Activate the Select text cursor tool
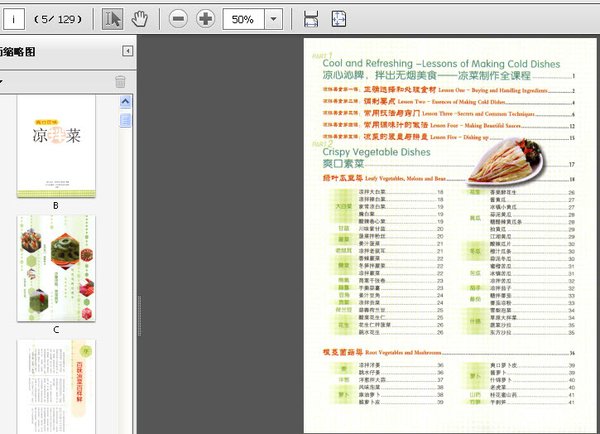The width and height of the screenshot is (600, 434). coord(113,19)
